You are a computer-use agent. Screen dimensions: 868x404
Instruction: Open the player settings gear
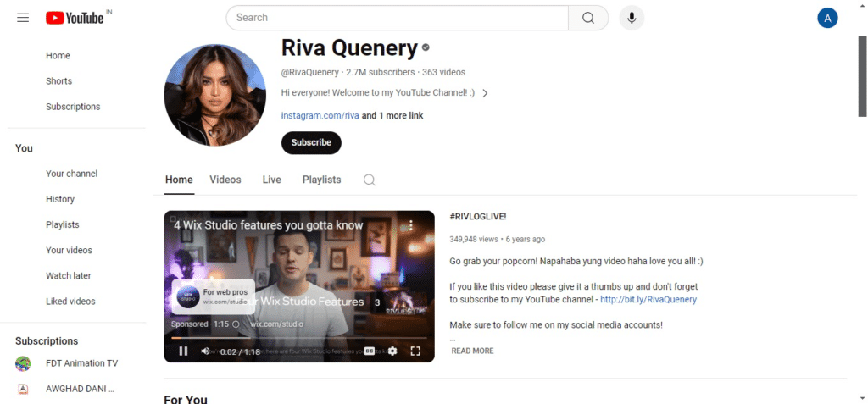click(x=392, y=351)
